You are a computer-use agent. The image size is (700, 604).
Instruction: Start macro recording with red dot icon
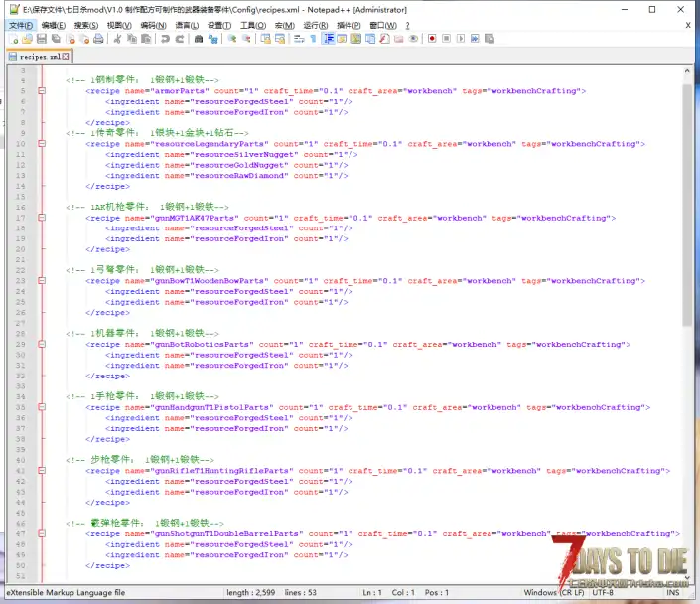[x=432, y=39]
